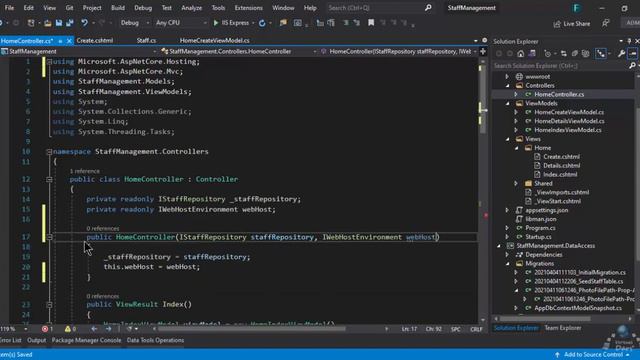Navigate forward with the bottom right arrow

coord(108,329)
